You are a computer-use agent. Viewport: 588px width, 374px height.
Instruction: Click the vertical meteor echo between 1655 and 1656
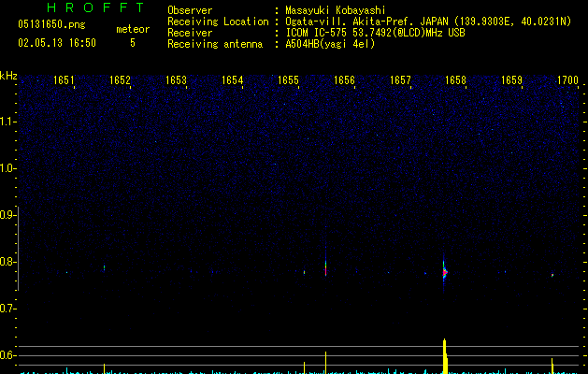pos(325,266)
